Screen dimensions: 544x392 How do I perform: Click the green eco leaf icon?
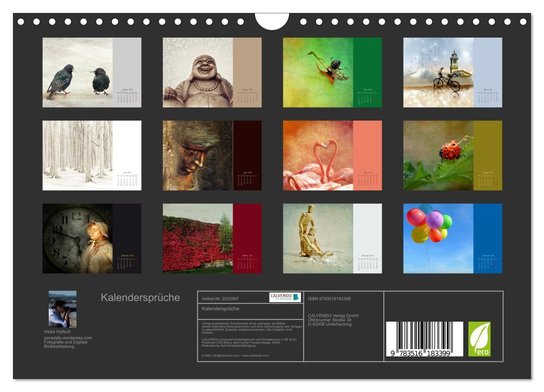coord(479,339)
